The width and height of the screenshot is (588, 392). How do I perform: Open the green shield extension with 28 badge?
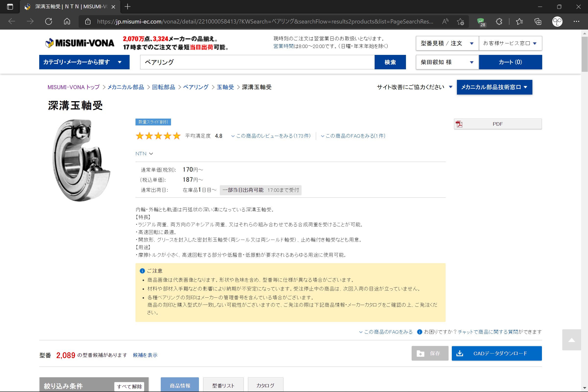tap(481, 22)
